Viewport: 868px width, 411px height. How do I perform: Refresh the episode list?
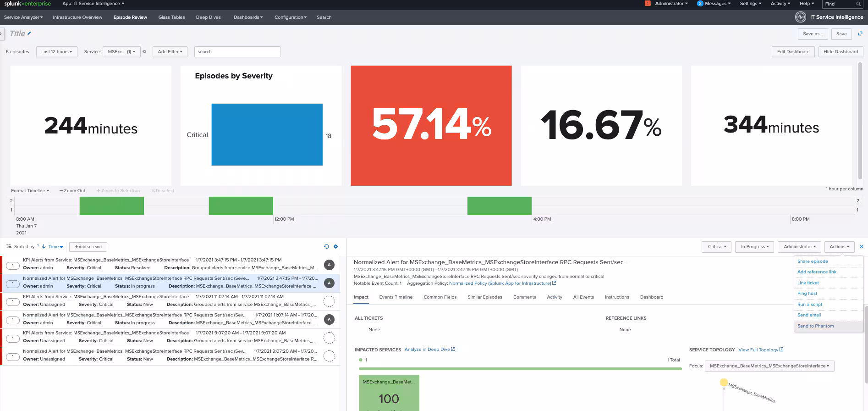pos(326,246)
